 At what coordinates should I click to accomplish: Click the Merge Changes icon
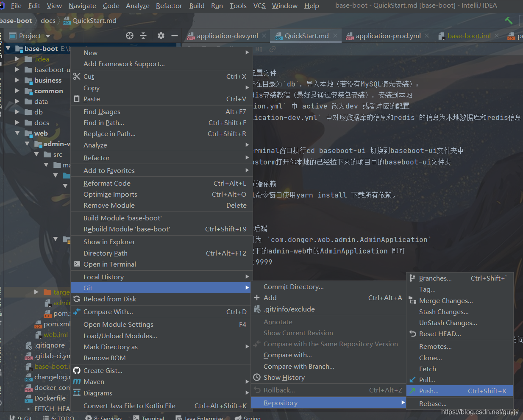[412, 300]
